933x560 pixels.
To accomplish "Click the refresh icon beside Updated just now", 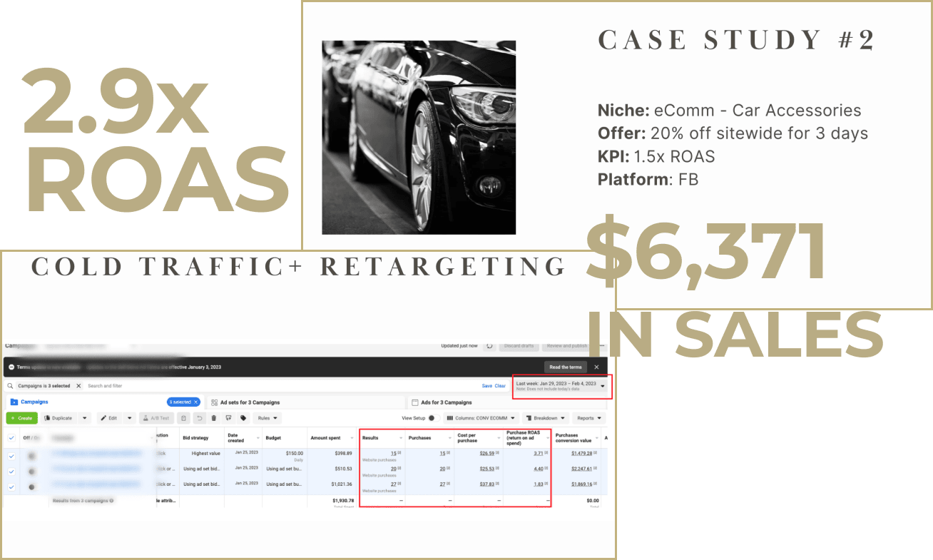I will click(489, 346).
